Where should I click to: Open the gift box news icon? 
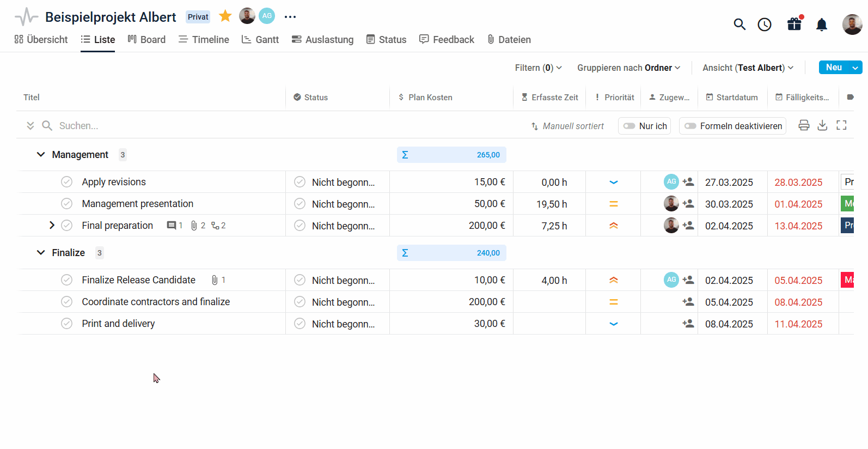pyautogui.click(x=794, y=24)
